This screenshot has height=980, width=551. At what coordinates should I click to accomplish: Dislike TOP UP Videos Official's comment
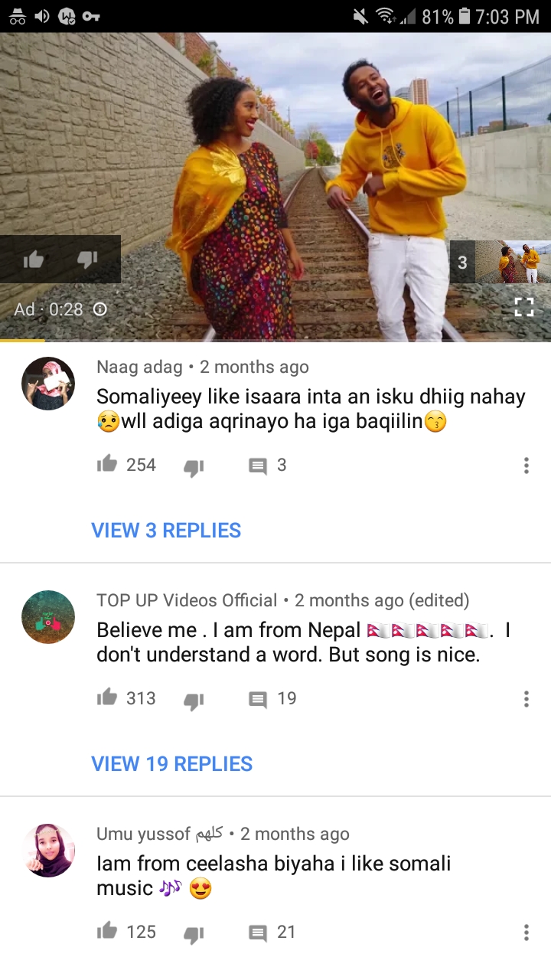coord(194,700)
